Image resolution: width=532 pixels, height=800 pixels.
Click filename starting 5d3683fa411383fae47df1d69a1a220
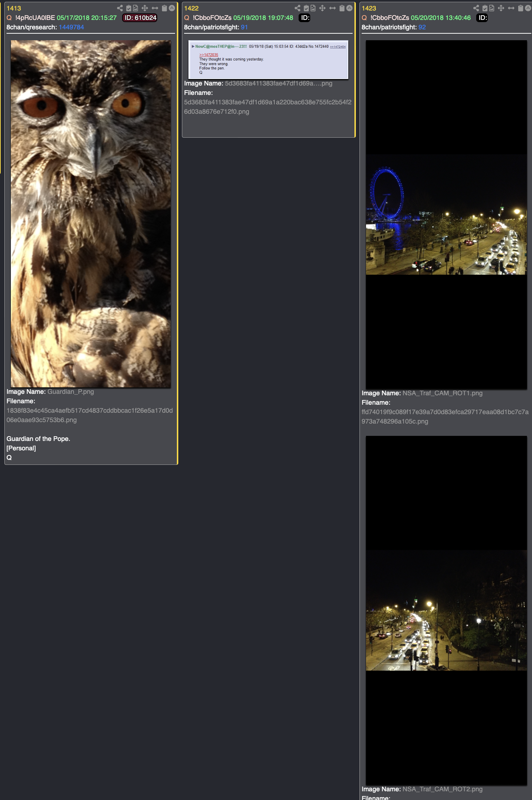coord(268,107)
